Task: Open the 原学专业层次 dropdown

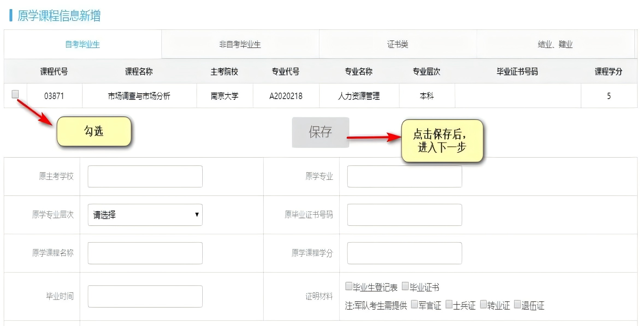Action: pos(145,215)
